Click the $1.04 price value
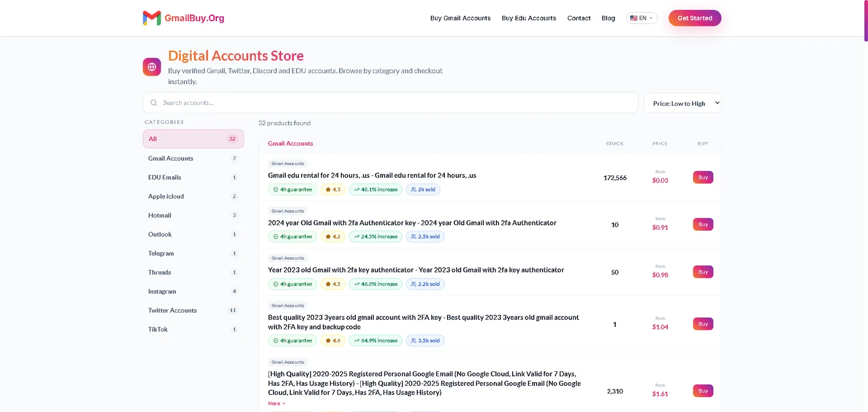The width and height of the screenshot is (868, 412). pos(660,327)
